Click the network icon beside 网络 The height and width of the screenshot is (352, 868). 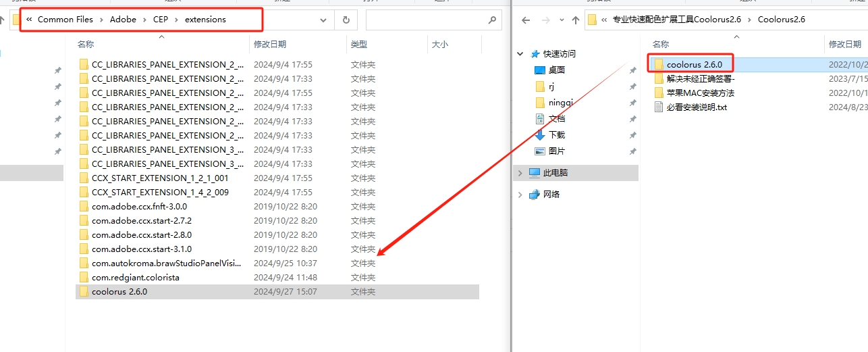535,194
